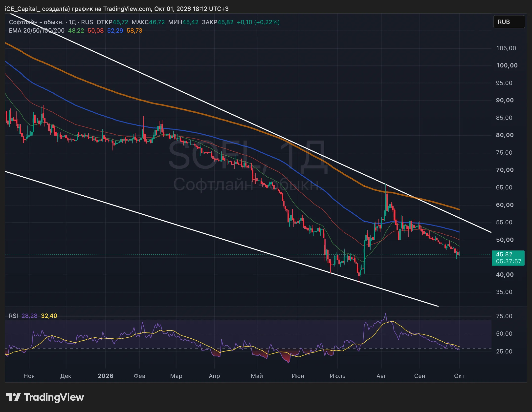Click the 25,00 label on RSI scale
Viewport: 532px width, 412px height.
[x=504, y=351]
